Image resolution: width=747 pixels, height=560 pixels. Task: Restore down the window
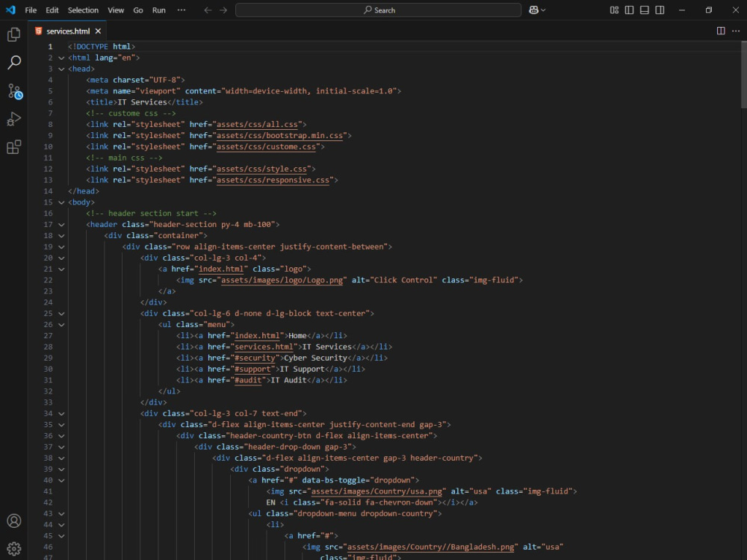pyautogui.click(x=708, y=10)
